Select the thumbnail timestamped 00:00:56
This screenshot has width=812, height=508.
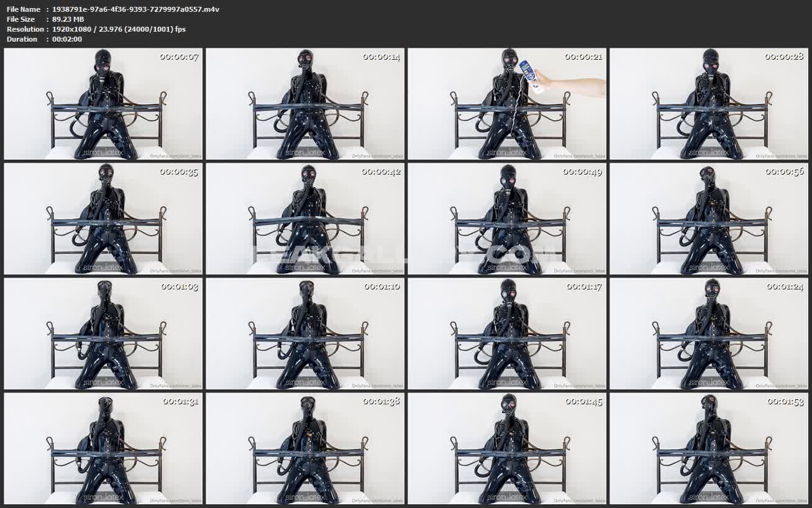click(x=709, y=219)
